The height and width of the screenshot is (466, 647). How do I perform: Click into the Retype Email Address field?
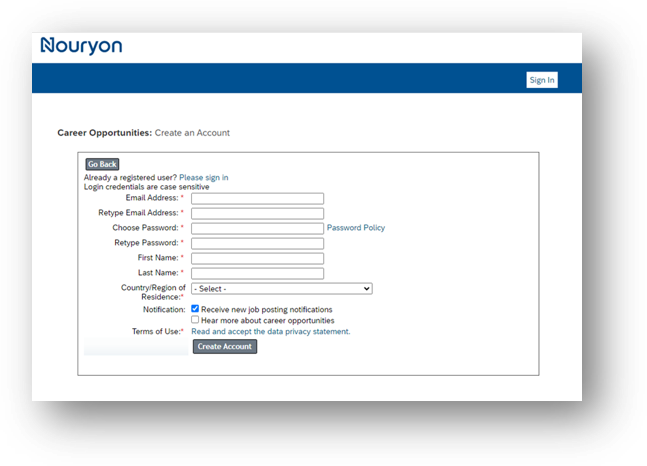pos(257,213)
